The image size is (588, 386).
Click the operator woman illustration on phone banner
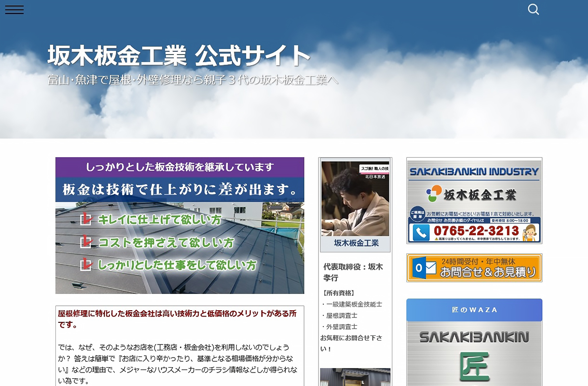tap(530, 232)
